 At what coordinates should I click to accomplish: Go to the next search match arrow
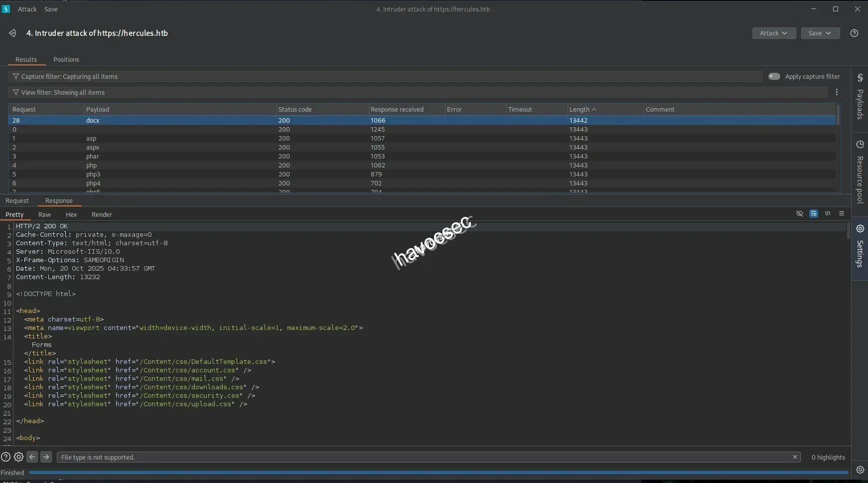46,457
